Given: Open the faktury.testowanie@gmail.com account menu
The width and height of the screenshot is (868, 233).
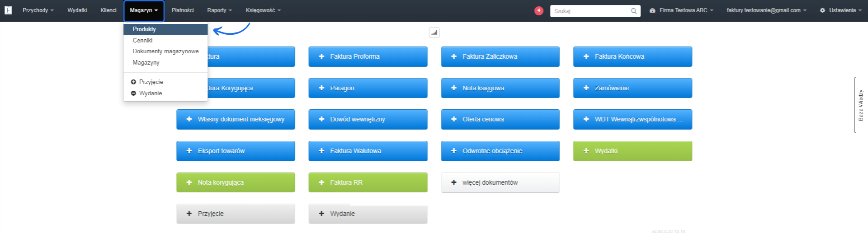Looking at the screenshot, I should click(x=766, y=10).
